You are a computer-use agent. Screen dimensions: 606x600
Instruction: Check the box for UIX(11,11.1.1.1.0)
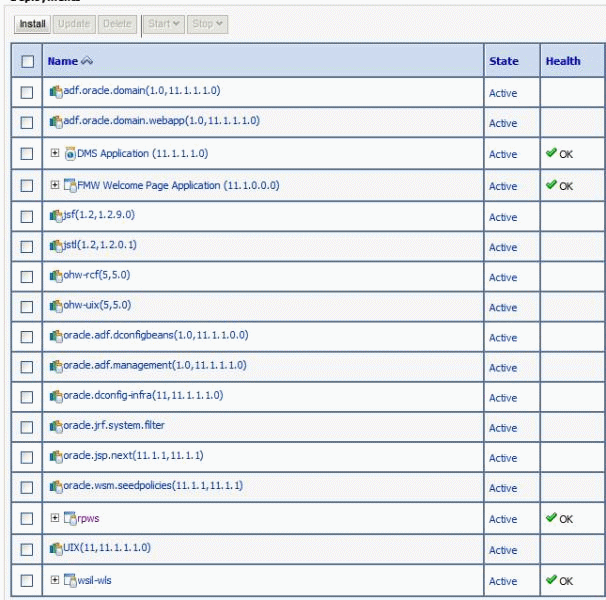pyautogui.click(x=27, y=549)
